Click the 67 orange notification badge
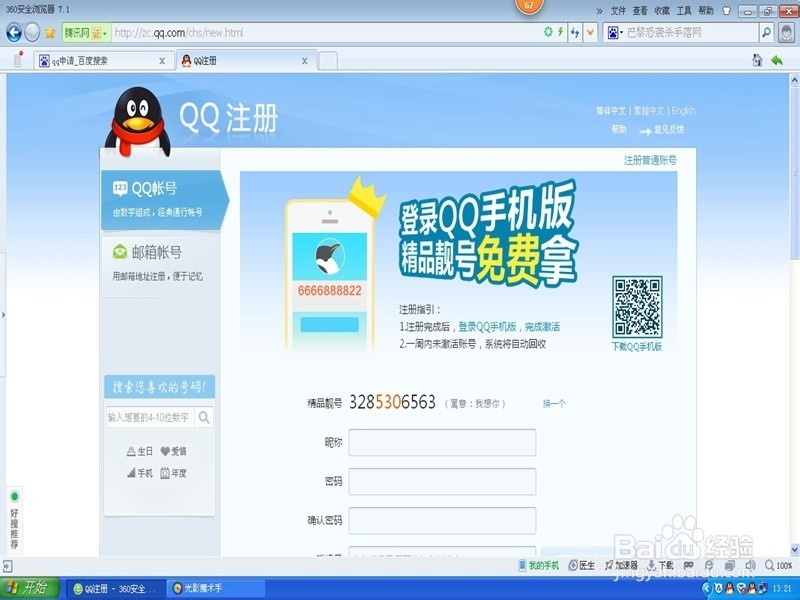The image size is (800, 600). [x=529, y=6]
